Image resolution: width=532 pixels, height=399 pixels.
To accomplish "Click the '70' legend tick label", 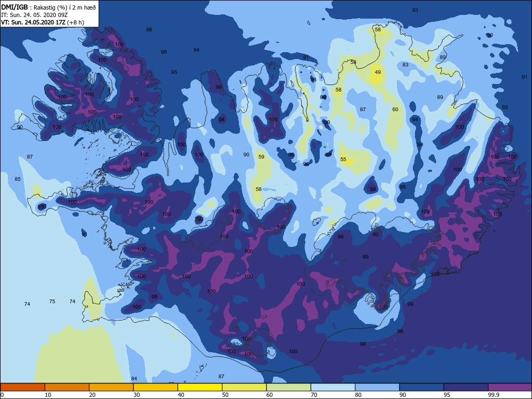I will [x=314, y=395].
